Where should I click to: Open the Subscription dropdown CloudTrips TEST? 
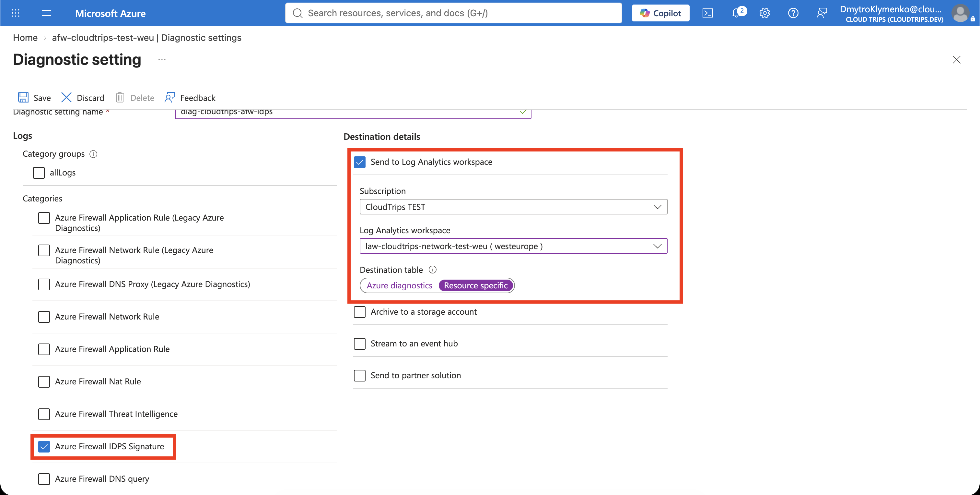[x=513, y=207]
